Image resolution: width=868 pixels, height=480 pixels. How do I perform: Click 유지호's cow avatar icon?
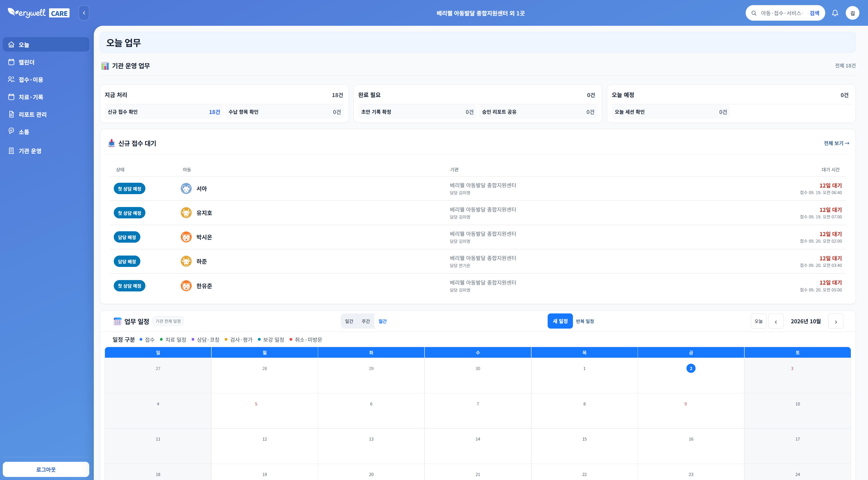pos(186,213)
